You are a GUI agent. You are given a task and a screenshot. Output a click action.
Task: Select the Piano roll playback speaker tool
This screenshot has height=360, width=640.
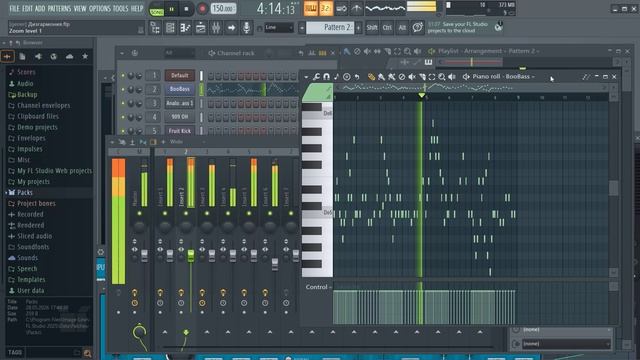(x=452, y=77)
